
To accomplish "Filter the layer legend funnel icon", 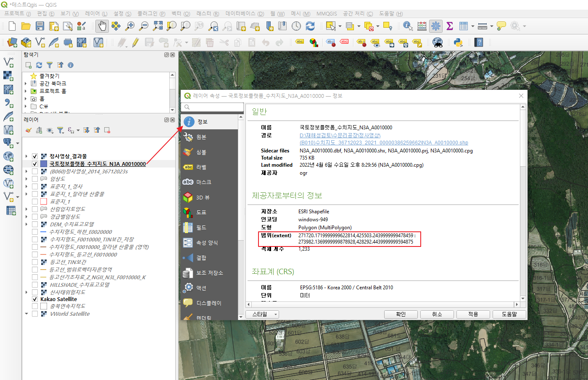I will 60,130.
